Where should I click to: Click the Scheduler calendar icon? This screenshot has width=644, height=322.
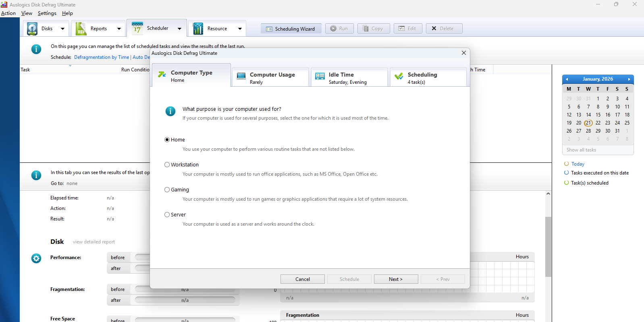tap(137, 28)
